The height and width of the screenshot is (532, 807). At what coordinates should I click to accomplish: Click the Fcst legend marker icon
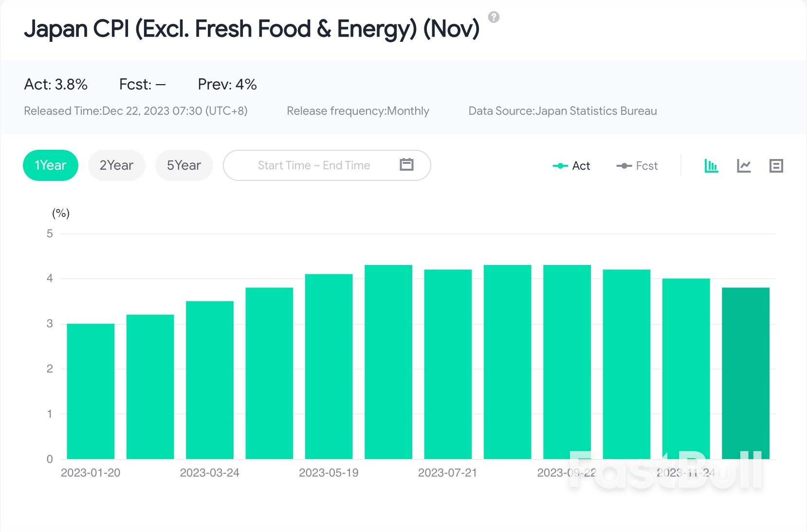(x=624, y=166)
